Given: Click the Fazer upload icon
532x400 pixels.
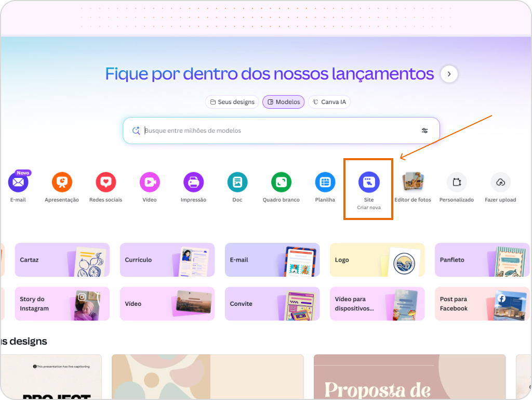Looking at the screenshot, I should 500,183.
